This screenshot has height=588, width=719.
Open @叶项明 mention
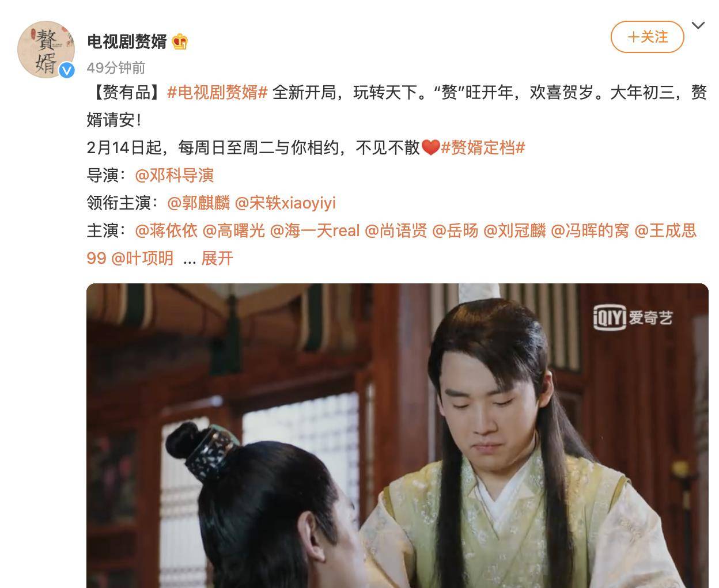pos(142,259)
